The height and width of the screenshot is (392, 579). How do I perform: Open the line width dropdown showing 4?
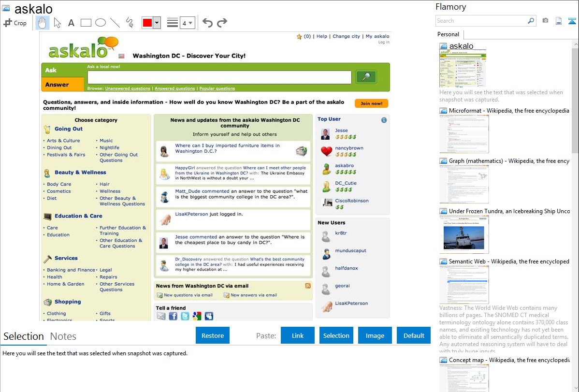tap(187, 23)
